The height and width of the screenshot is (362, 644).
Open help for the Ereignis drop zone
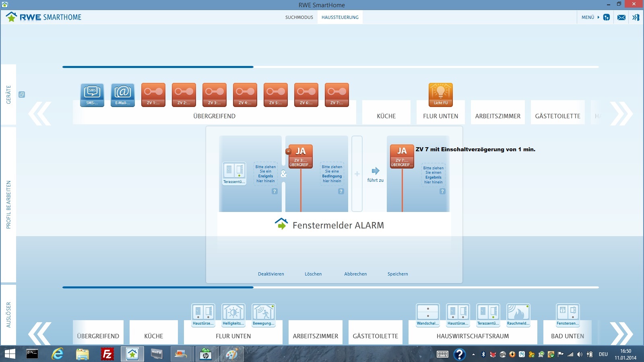[275, 191]
